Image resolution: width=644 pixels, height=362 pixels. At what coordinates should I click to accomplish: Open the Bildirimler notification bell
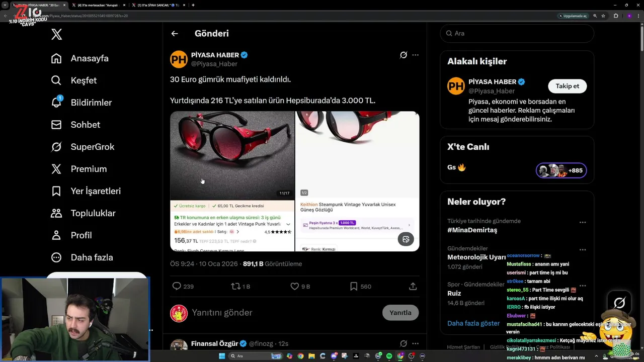coord(56,102)
